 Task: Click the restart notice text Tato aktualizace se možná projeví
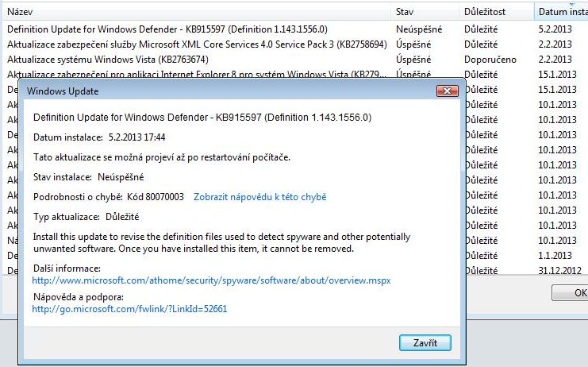click(162, 157)
